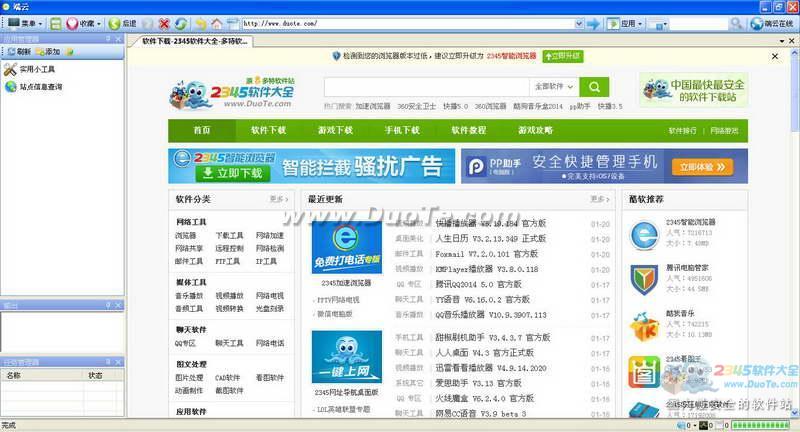Click the red X stop loading icon
The width and height of the screenshot is (800, 432).
coord(164,23)
